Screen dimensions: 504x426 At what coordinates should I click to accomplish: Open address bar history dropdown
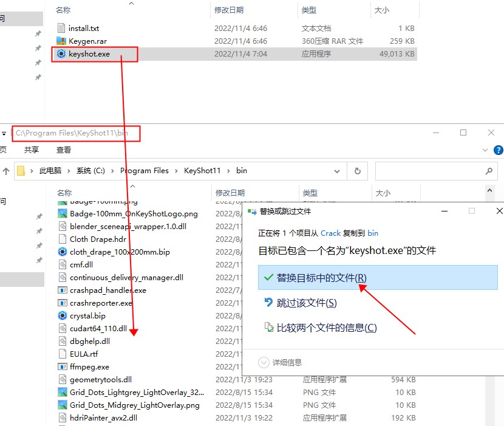[x=337, y=171]
